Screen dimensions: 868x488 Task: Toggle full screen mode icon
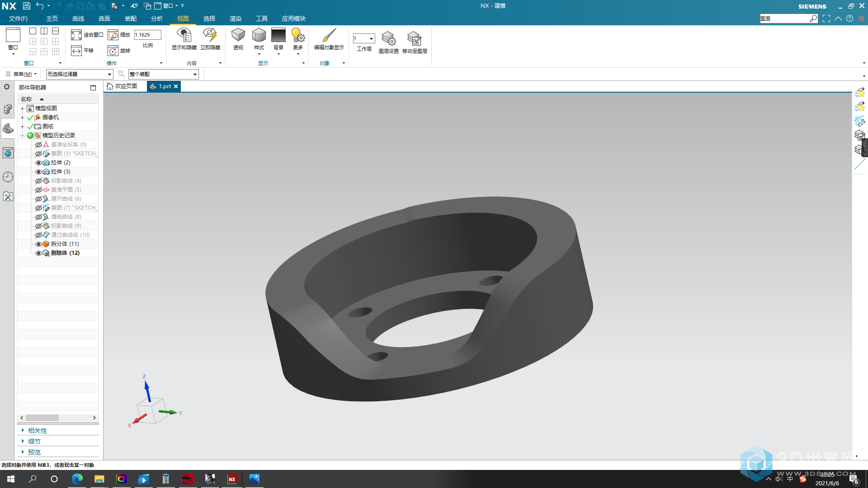pyautogui.click(x=826, y=19)
